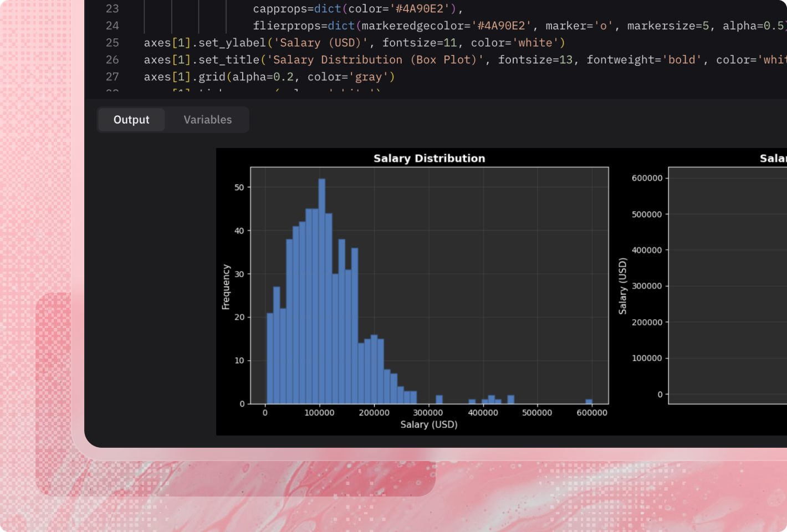The width and height of the screenshot is (787, 532).
Task: Click line number 26 in the gutter
Action: point(113,60)
